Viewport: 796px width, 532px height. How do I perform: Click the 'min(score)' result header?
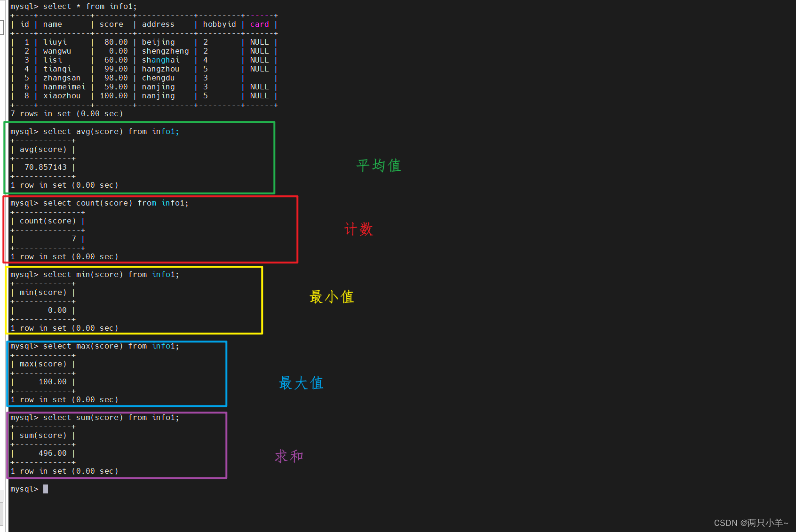pos(43,293)
